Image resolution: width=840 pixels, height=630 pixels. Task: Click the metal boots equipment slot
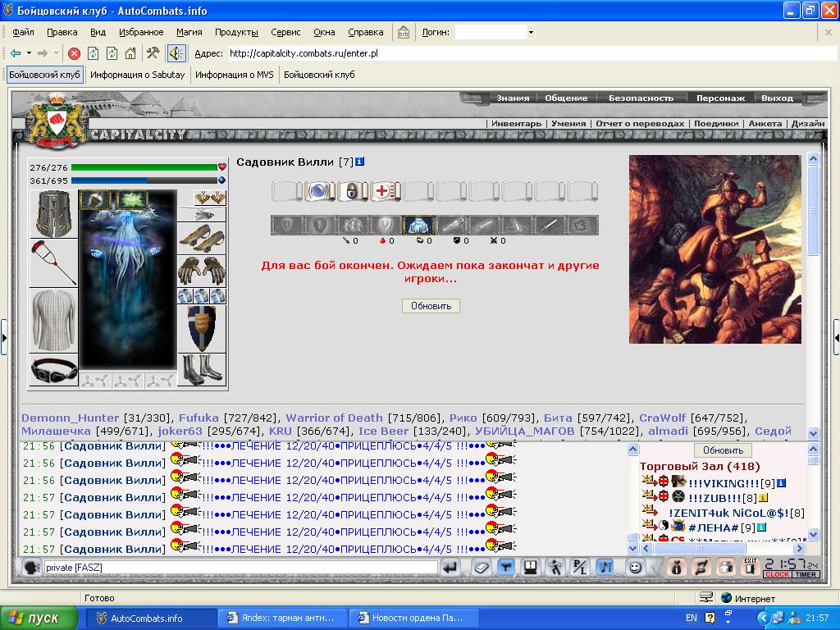click(202, 369)
